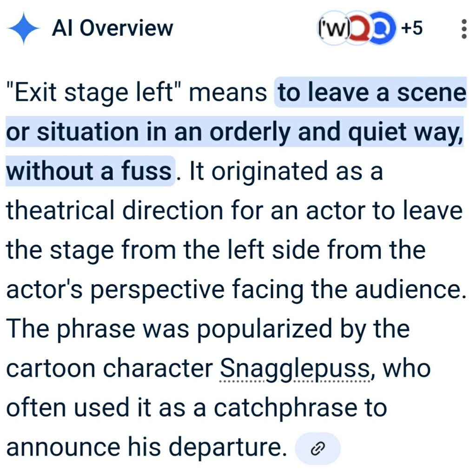This screenshot has height=470, width=476.
Task: Click the link chip after "departure."
Action: tap(318, 448)
